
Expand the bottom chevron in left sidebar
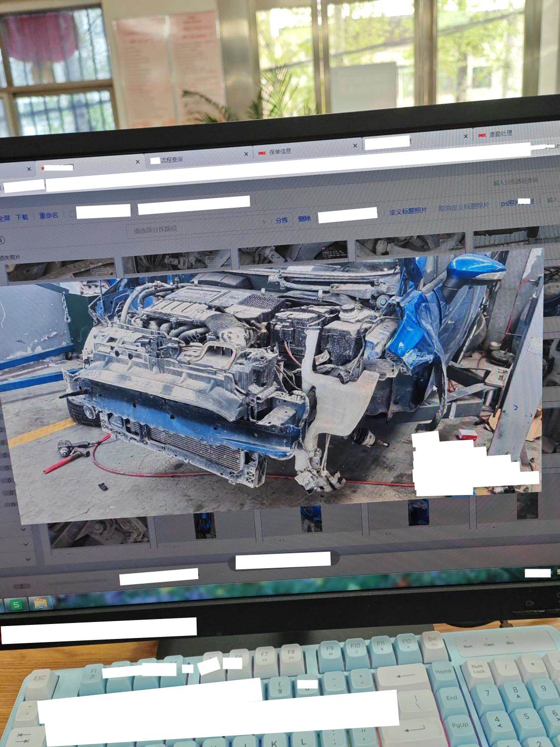point(28,560)
